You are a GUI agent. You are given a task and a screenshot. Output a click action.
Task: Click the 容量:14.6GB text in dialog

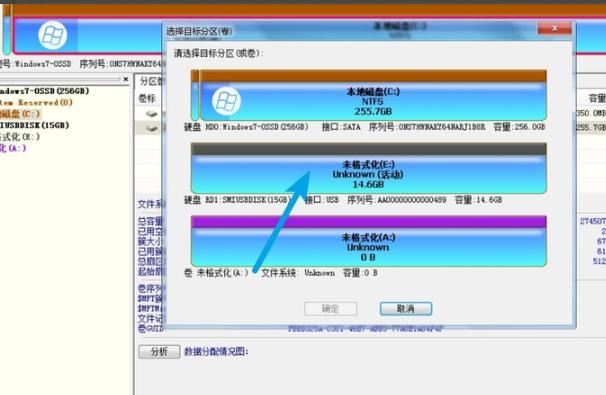478,200
